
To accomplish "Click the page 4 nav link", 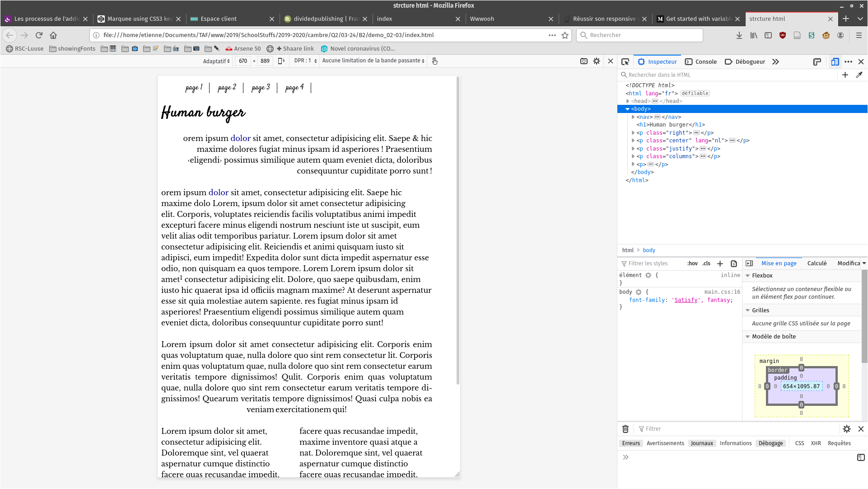I will 294,88.
